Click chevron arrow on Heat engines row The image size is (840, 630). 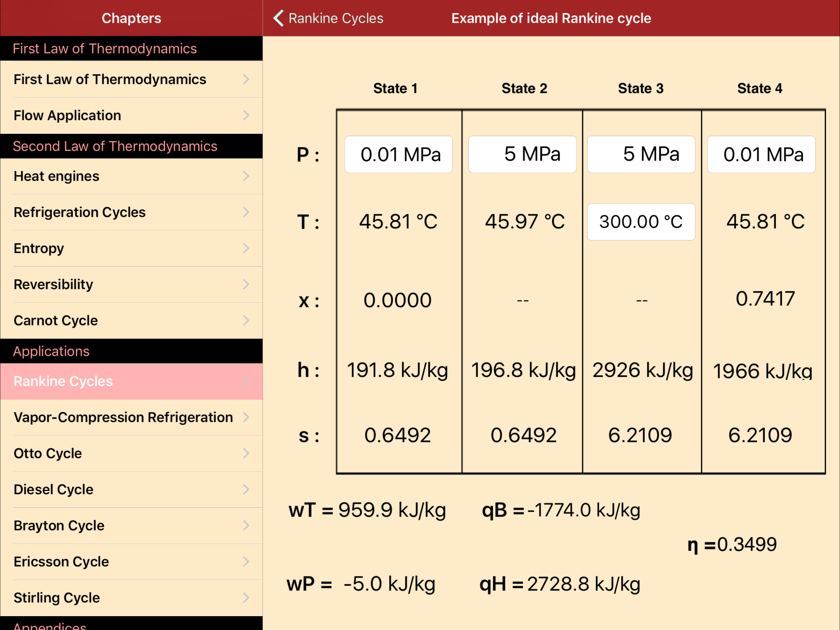tap(246, 176)
